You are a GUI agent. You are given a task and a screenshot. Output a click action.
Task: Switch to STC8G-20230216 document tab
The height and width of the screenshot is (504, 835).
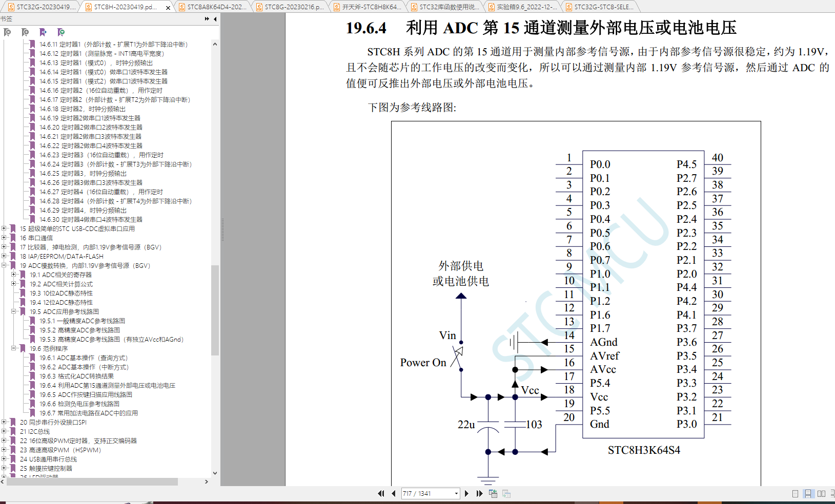(290, 7)
